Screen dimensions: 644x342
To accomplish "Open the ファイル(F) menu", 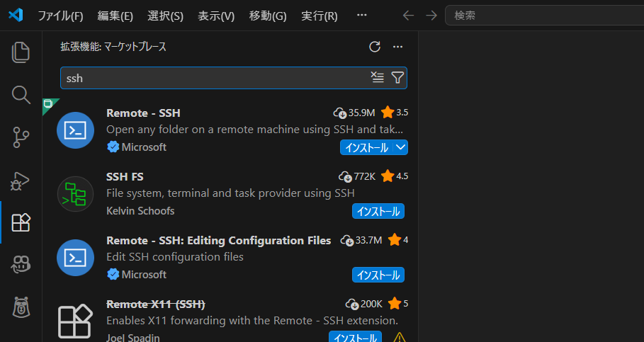I will click(x=60, y=16).
